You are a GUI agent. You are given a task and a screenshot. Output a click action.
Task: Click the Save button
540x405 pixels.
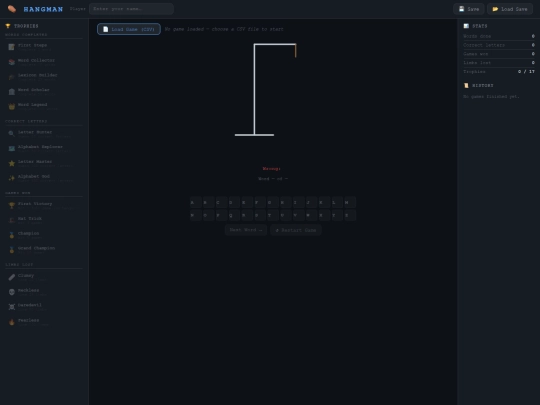(x=469, y=9)
